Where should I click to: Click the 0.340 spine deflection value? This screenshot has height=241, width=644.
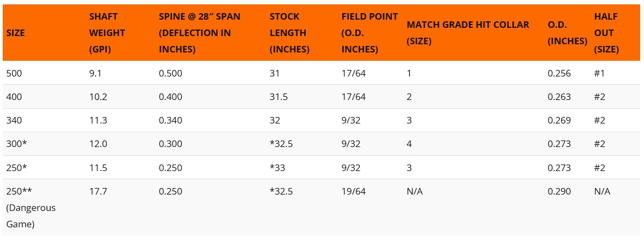[170, 120]
